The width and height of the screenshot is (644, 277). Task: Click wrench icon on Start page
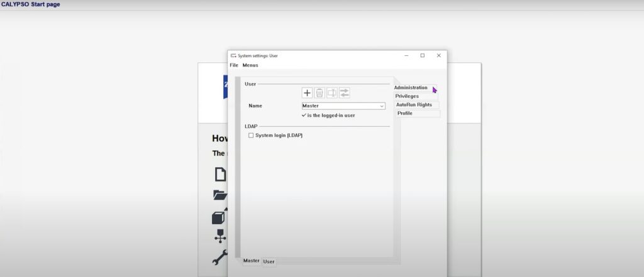point(219,258)
